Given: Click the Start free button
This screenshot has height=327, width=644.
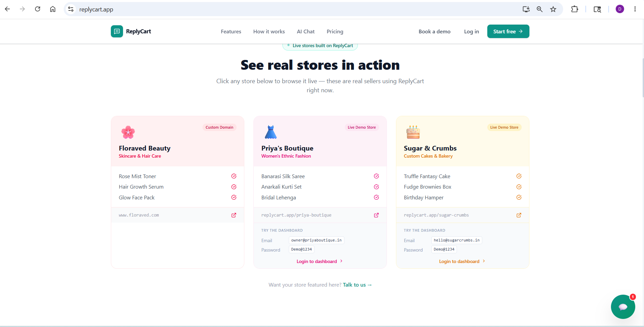Looking at the screenshot, I should pos(508,31).
